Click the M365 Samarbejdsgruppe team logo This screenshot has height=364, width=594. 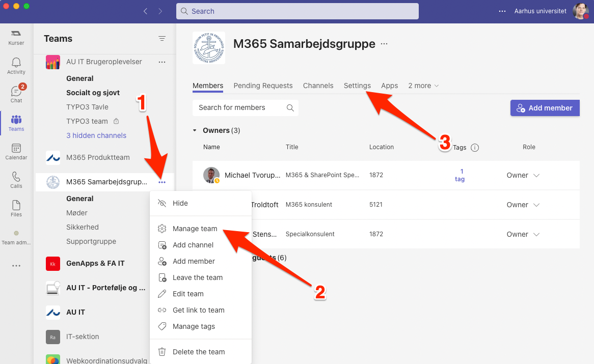pyautogui.click(x=209, y=48)
